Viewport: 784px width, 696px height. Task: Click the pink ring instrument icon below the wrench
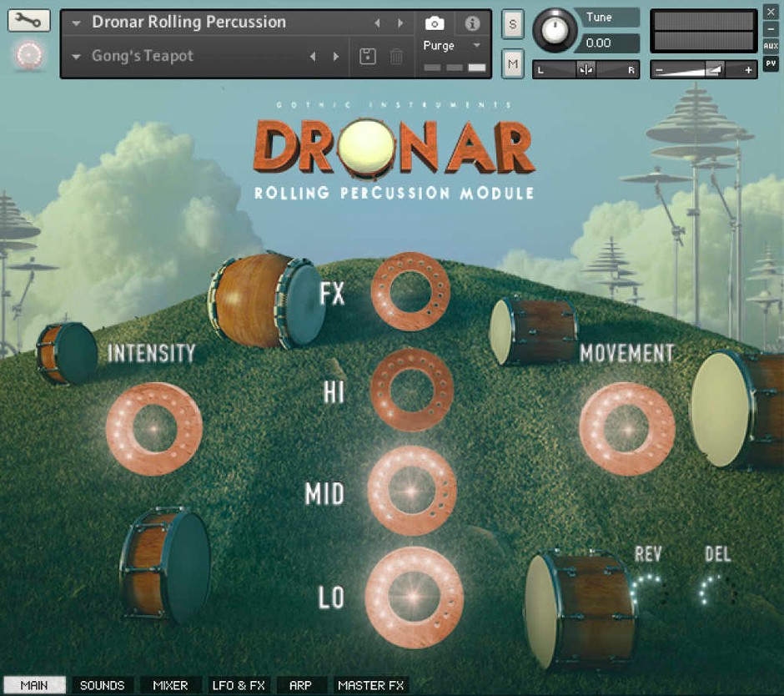(29, 55)
